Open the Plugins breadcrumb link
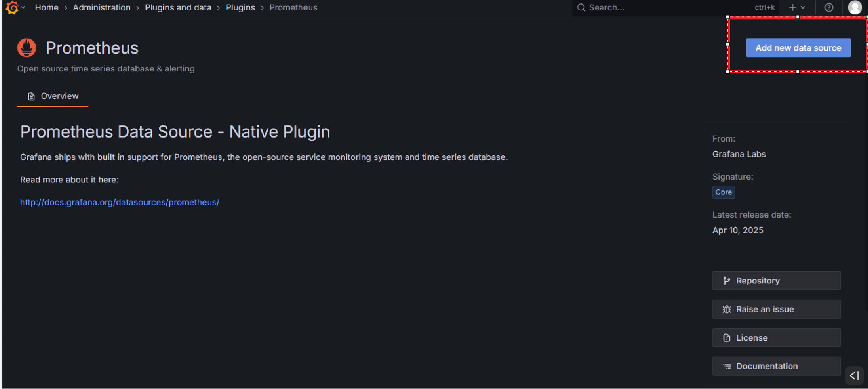This screenshot has width=868, height=389. click(x=240, y=7)
